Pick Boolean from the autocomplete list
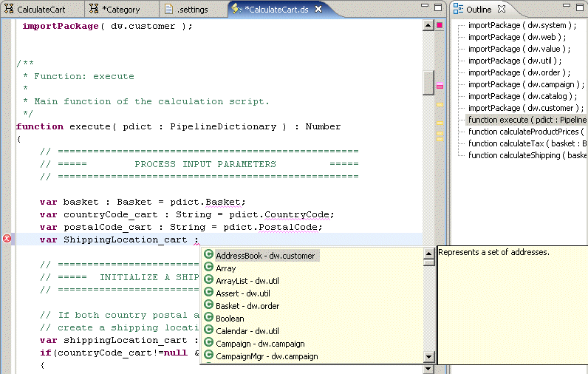This screenshot has height=374, width=588. click(x=230, y=319)
